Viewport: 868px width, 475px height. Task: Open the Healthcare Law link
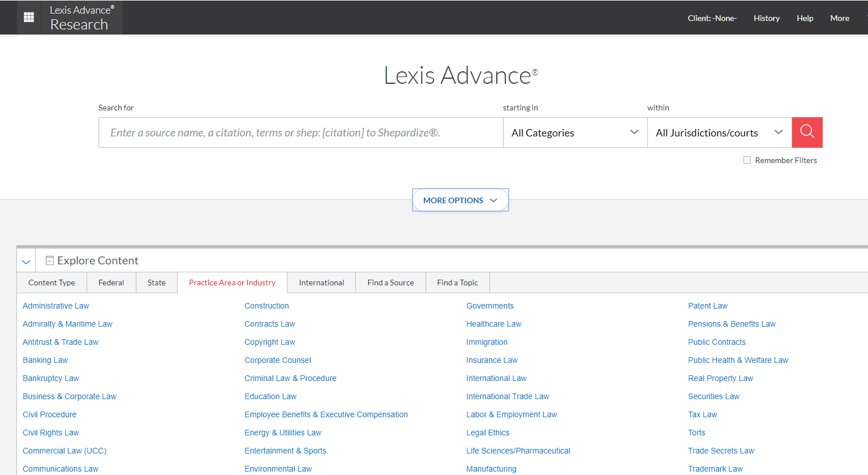click(494, 324)
